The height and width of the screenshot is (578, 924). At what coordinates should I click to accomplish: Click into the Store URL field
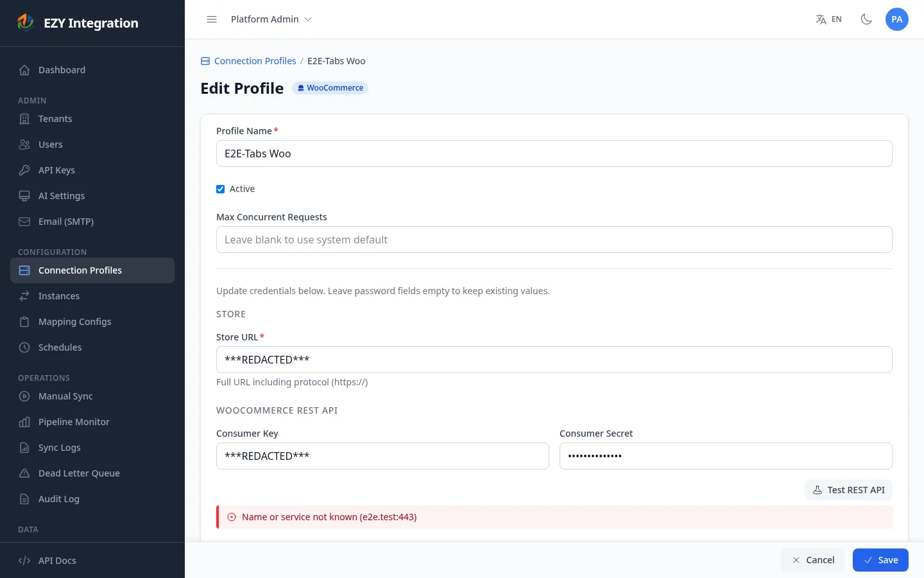point(554,360)
